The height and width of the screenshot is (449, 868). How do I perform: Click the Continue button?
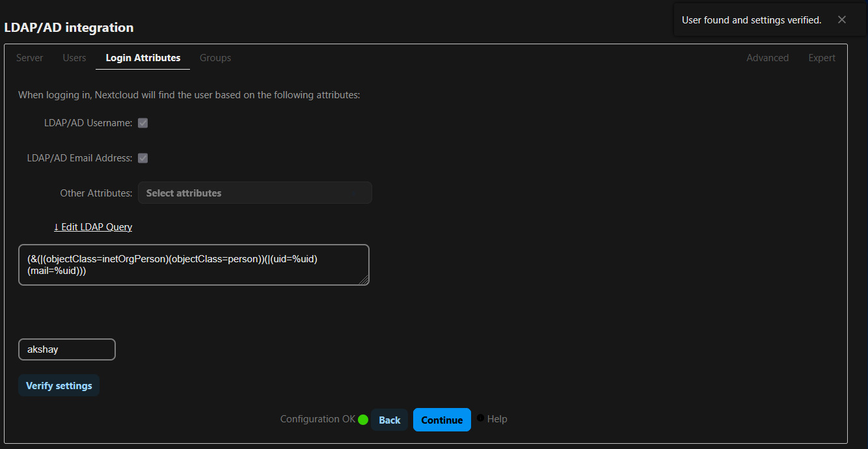click(x=442, y=420)
